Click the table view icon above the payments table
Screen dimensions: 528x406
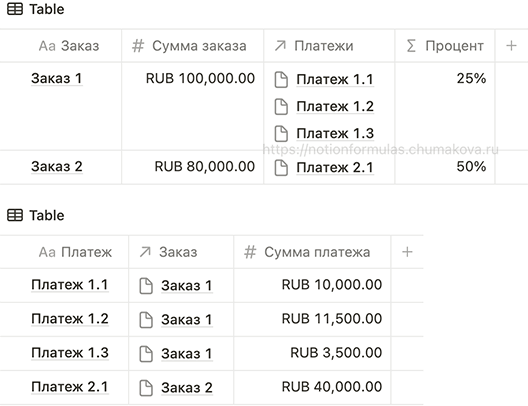(15, 215)
